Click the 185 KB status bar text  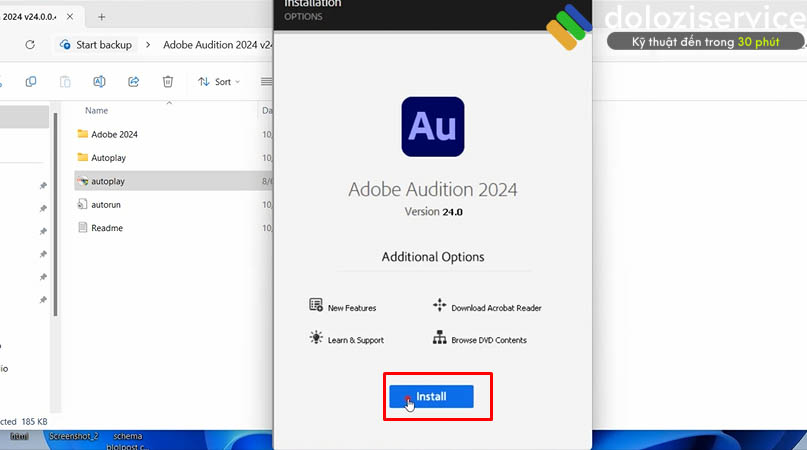point(35,421)
